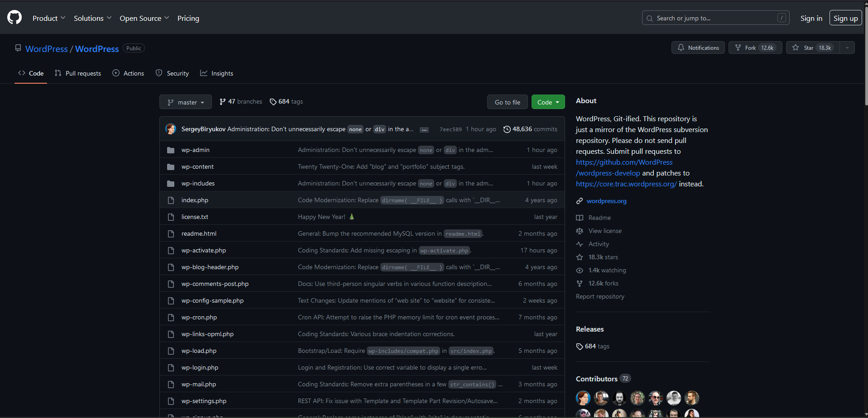Image resolution: width=868 pixels, height=418 pixels.
Task: Open the core.trac.wordpress.org link
Action: coord(626,184)
